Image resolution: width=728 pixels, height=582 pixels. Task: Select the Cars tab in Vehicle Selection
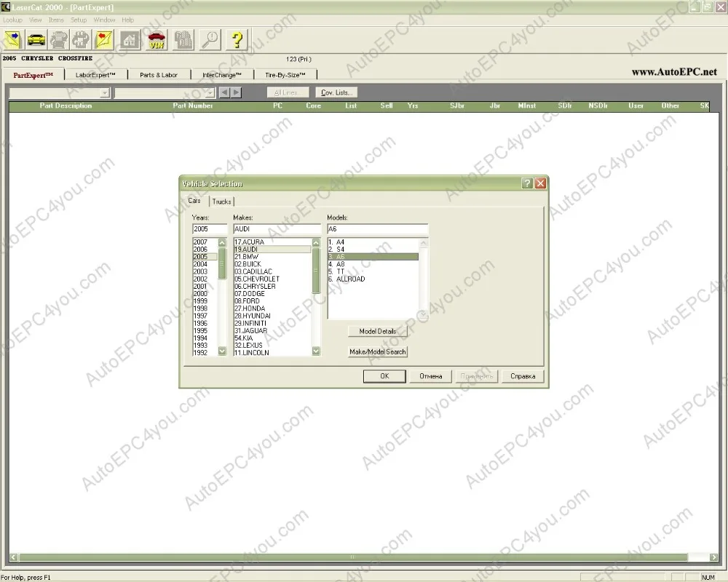click(194, 201)
